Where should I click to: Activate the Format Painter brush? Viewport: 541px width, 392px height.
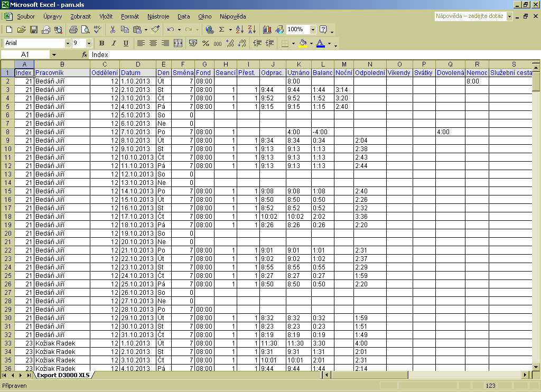(156, 30)
